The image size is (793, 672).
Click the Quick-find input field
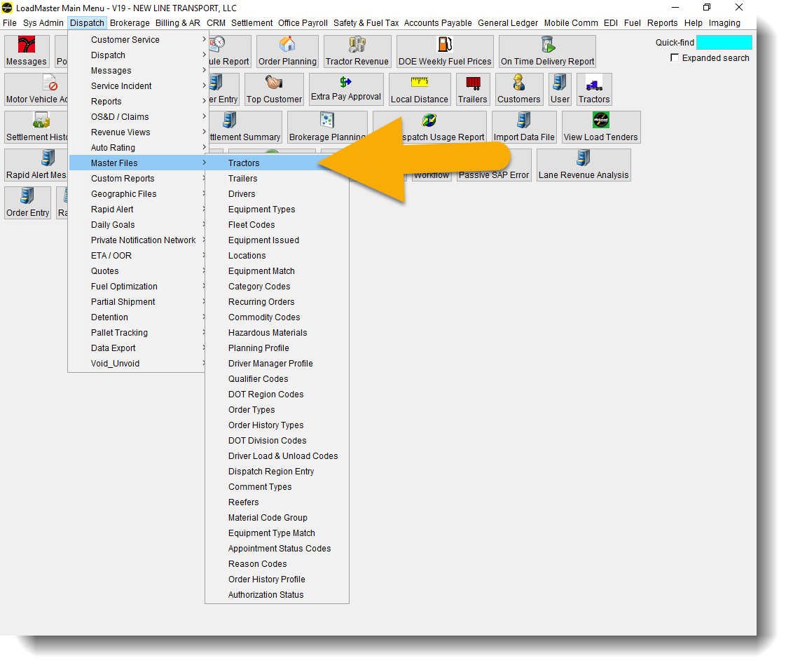724,43
